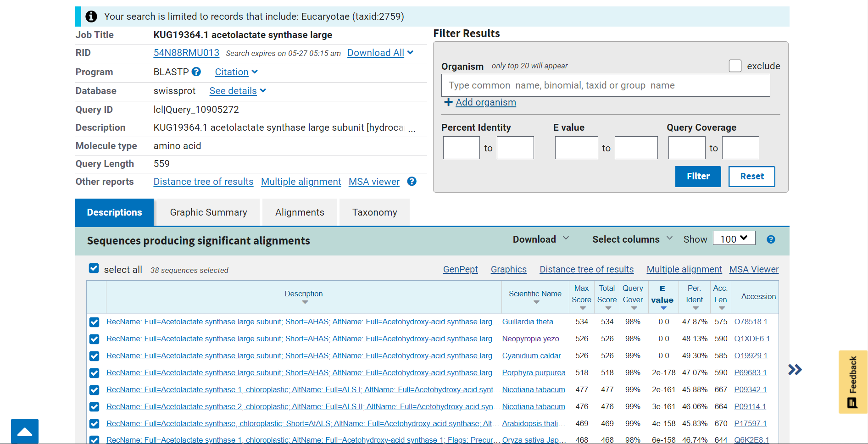Open the Download menu in results bar
Screen dimensions: 868x444
(540, 239)
